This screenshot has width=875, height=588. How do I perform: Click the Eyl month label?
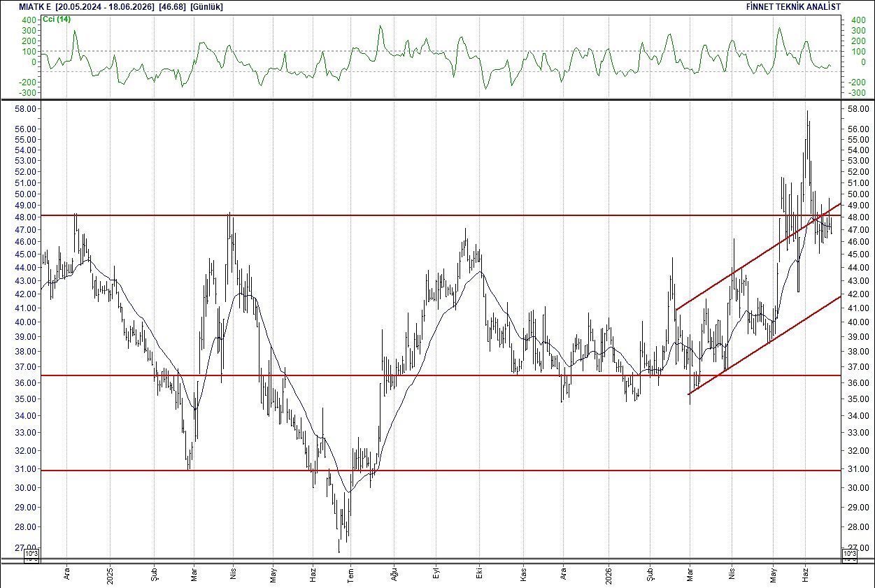(436, 574)
